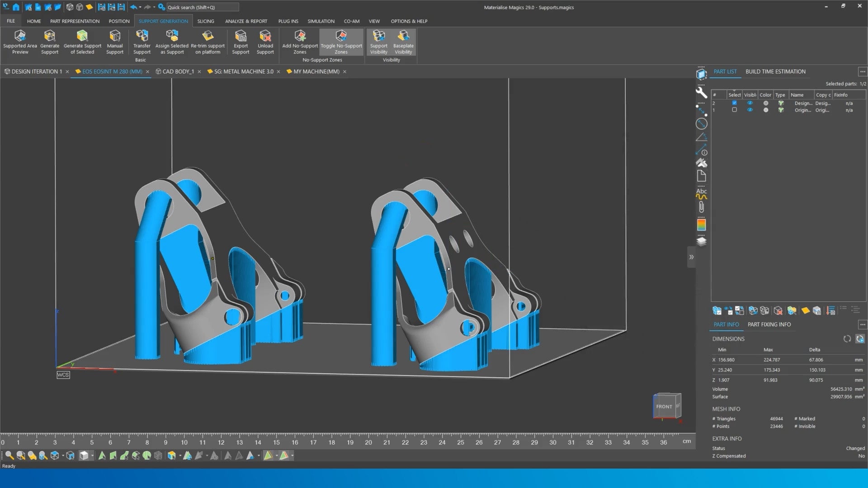Click Supported Area Preview icon
This screenshot has width=868, height=488.
[x=20, y=36]
